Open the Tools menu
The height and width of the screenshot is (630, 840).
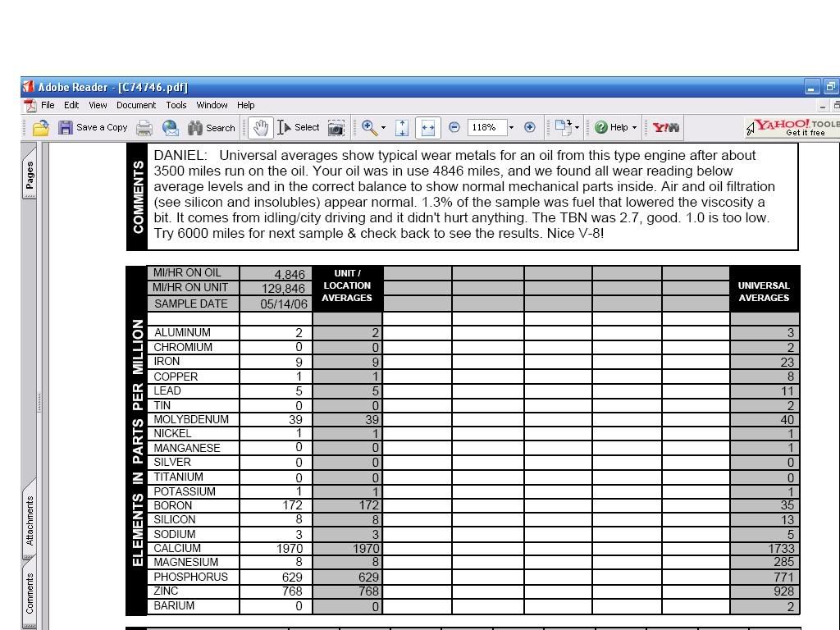(x=176, y=105)
